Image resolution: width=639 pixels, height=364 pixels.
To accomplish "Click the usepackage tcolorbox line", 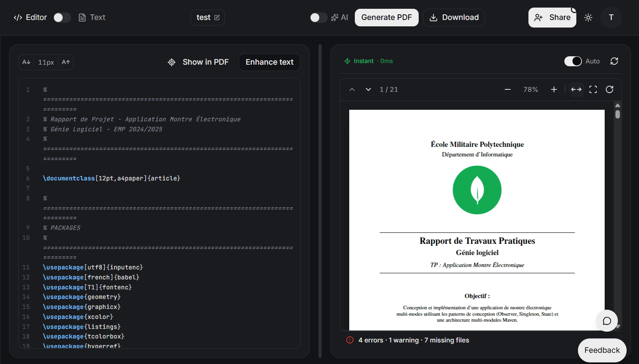I will tap(84, 336).
